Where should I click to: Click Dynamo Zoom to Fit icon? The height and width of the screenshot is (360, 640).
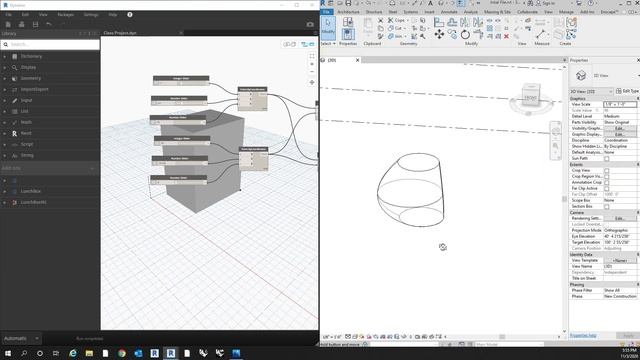tap(312, 56)
